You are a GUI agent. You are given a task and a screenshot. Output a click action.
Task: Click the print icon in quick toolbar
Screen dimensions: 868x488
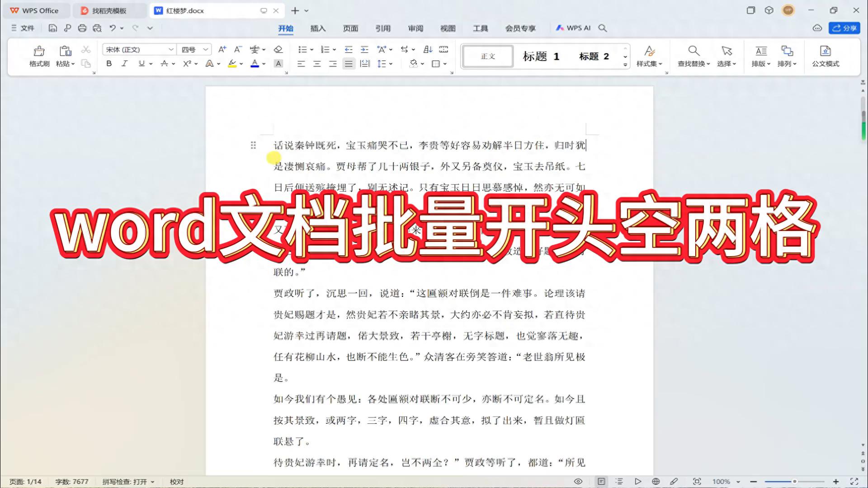pos(82,28)
